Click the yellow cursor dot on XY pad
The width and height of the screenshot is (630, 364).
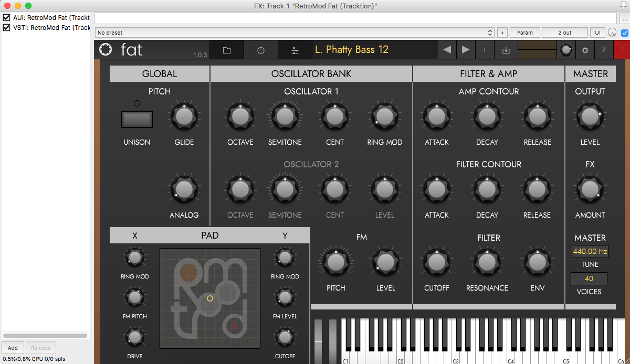210,298
